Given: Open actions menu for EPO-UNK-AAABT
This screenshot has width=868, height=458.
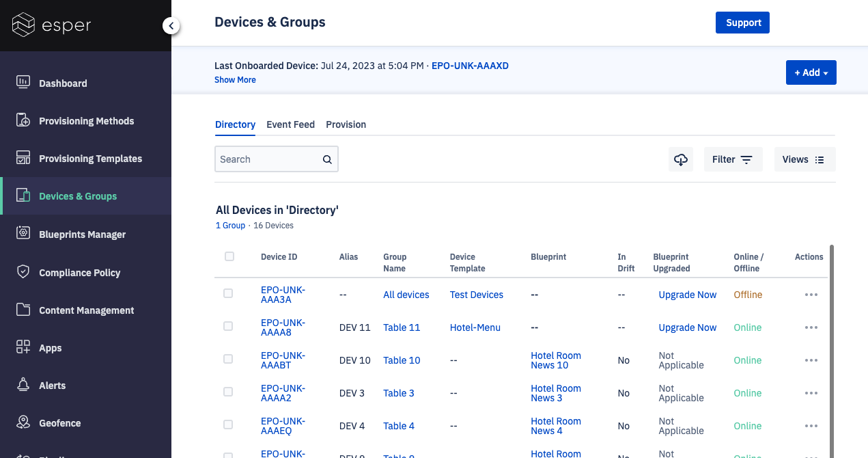Looking at the screenshot, I should pyautogui.click(x=811, y=360).
